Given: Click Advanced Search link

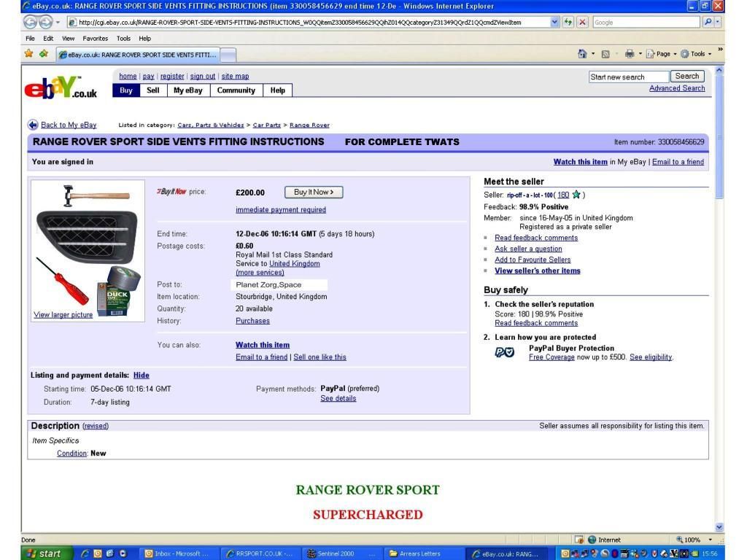Looking at the screenshot, I should tap(677, 88).
